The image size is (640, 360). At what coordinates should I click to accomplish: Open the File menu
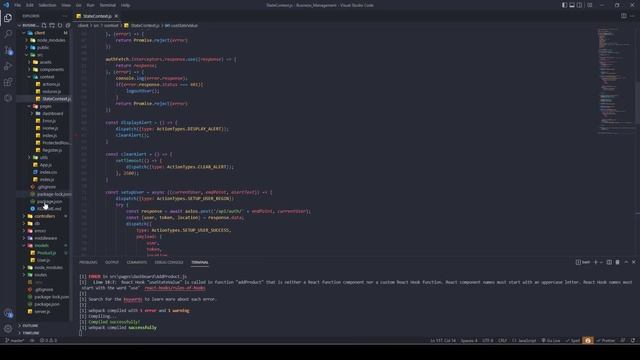(18, 5)
